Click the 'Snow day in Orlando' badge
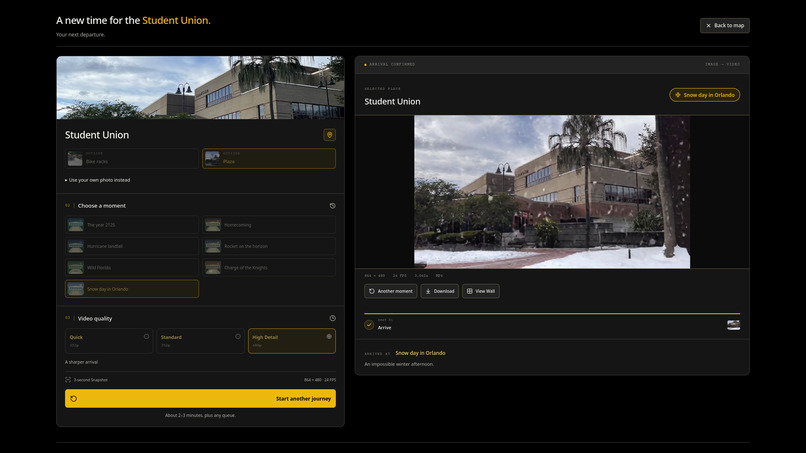The height and width of the screenshot is (453, 806). pos(705,95)
